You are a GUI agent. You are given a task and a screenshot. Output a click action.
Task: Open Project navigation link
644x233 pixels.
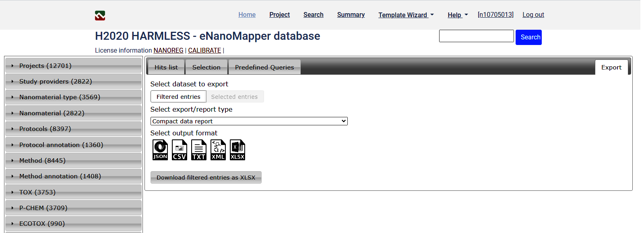pyautogui.click(x=279, y=14)
